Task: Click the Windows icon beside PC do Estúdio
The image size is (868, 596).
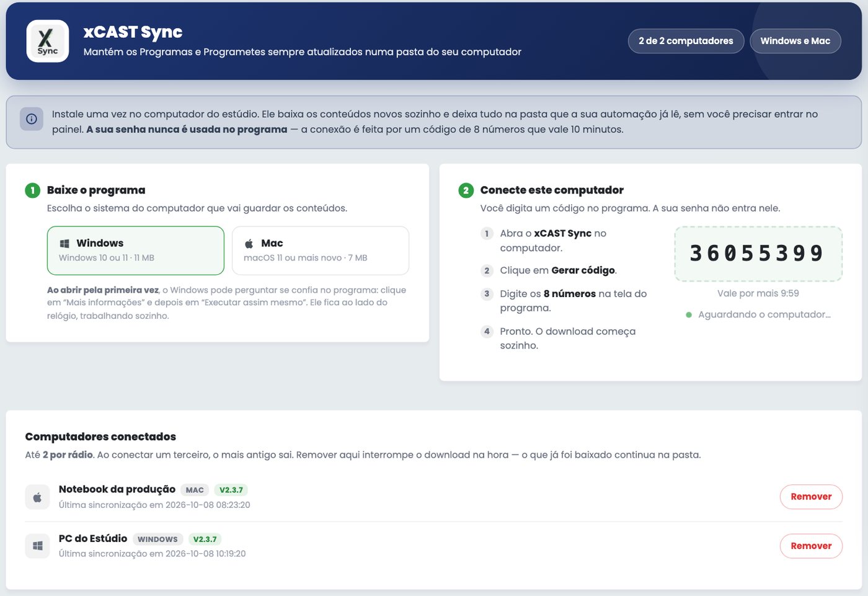Action: point(37,546)
